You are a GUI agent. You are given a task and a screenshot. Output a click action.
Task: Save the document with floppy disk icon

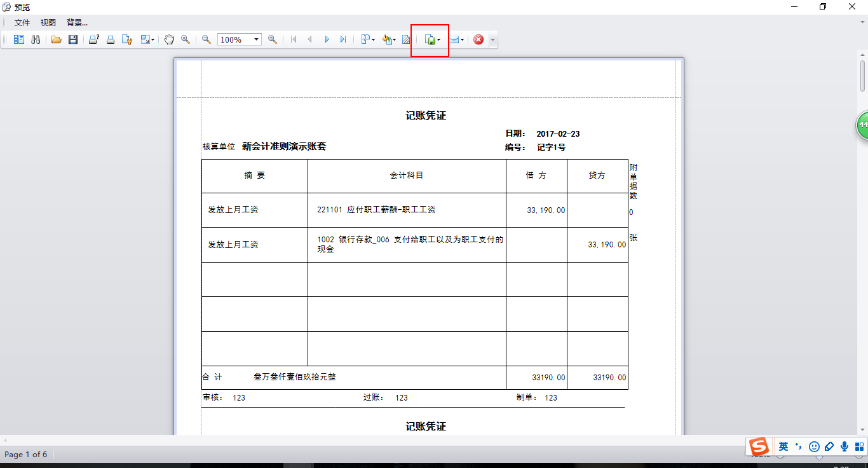73,39
